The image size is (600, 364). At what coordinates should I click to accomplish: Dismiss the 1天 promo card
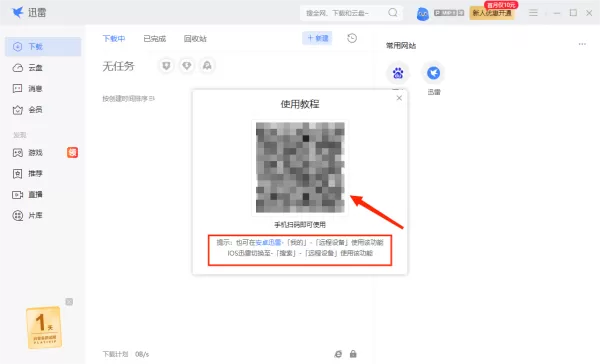(x=69, y=302)
